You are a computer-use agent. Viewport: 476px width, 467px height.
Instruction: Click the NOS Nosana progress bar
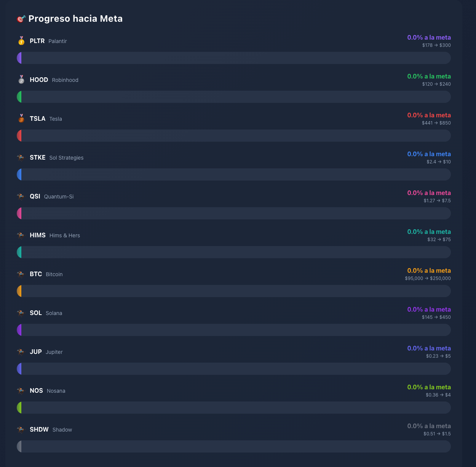pos(234,408)
